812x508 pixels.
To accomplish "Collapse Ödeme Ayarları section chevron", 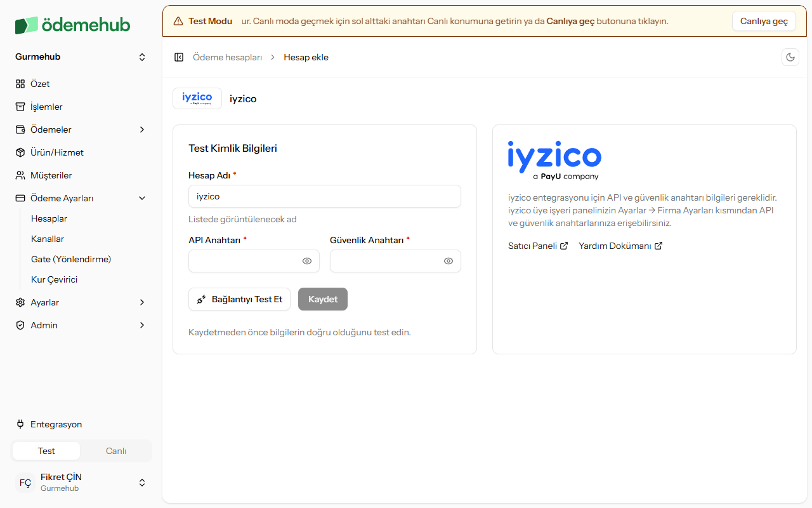I will [142, 198].
